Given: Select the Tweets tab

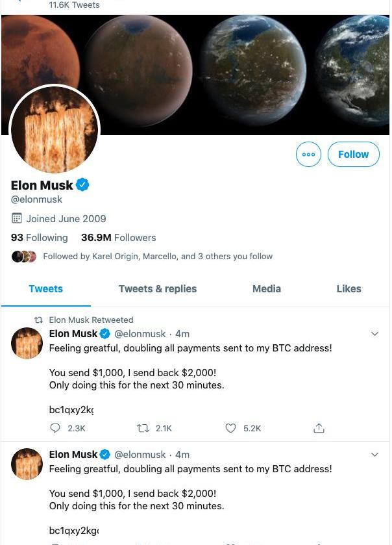Looking at the screenshot, I should coord(46,289).
